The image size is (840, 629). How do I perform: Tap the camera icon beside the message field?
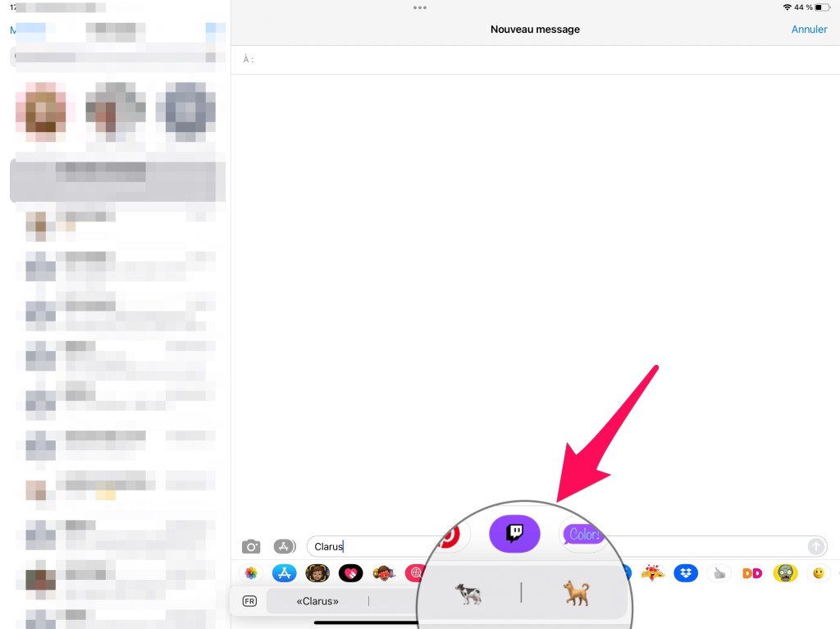point(251,546)
